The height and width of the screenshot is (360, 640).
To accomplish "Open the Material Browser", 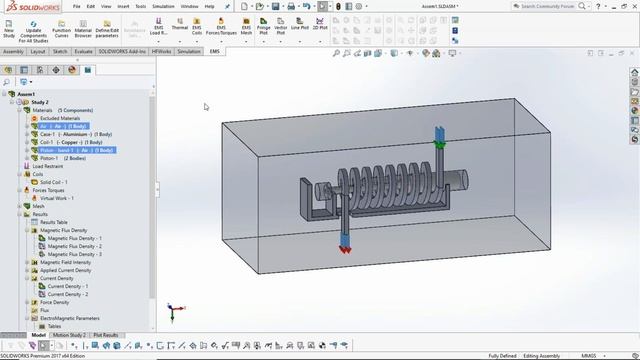I will 83,29.
